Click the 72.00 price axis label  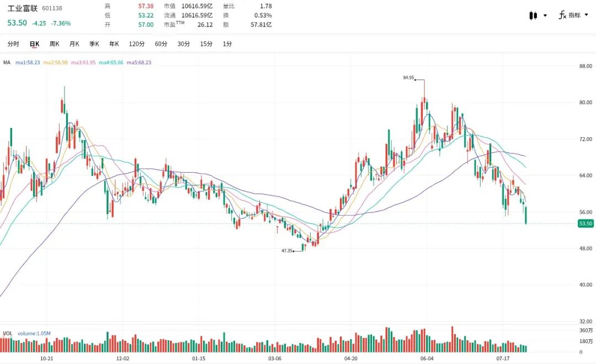coord(586,140)
